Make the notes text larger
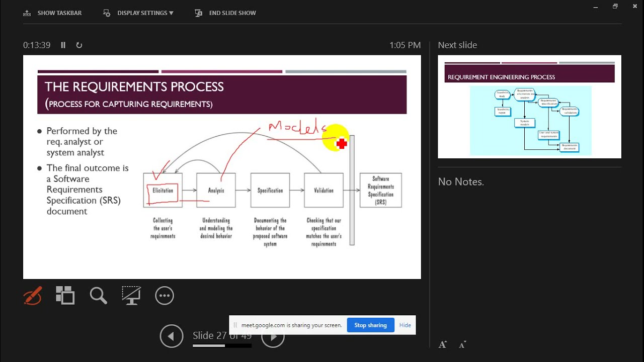Viewport: 644px width, 362px height. pyautogui.click(x=443, y=344)
